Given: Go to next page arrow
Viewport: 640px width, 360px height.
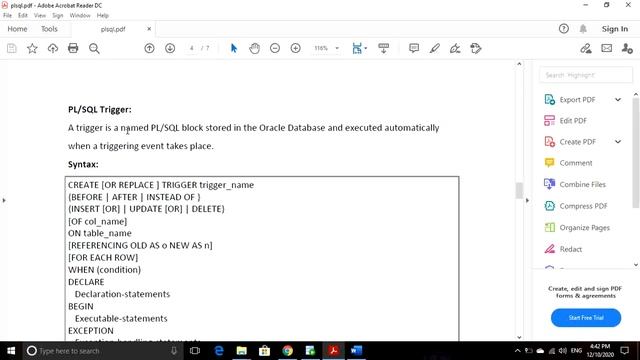Looking at the screenshot, I should 170,48.
